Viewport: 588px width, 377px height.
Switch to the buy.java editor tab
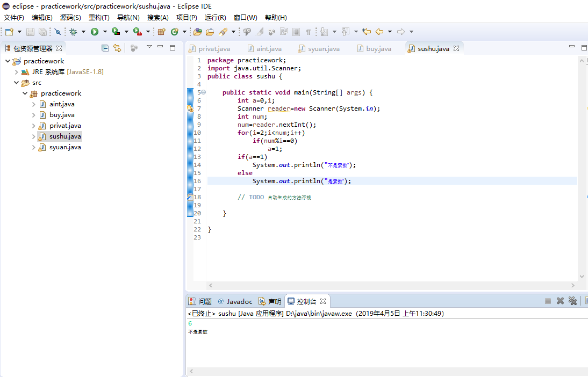(378, 48)
